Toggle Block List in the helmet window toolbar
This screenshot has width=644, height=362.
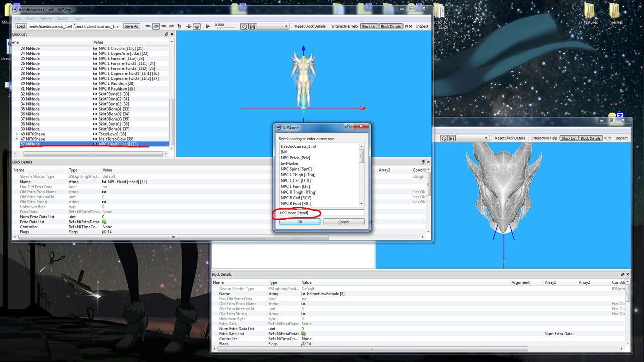[569, 138]
